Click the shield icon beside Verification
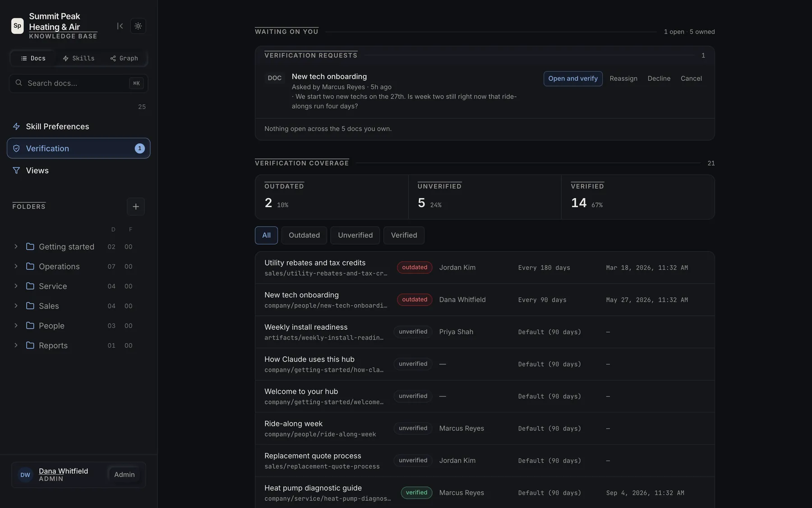The width and height of the screenshot is (812, 508). click(16, 149)
